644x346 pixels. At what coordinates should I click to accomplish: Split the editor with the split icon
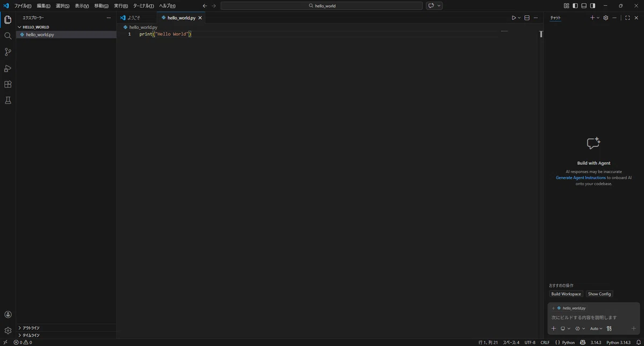click(x=527, y=18)
